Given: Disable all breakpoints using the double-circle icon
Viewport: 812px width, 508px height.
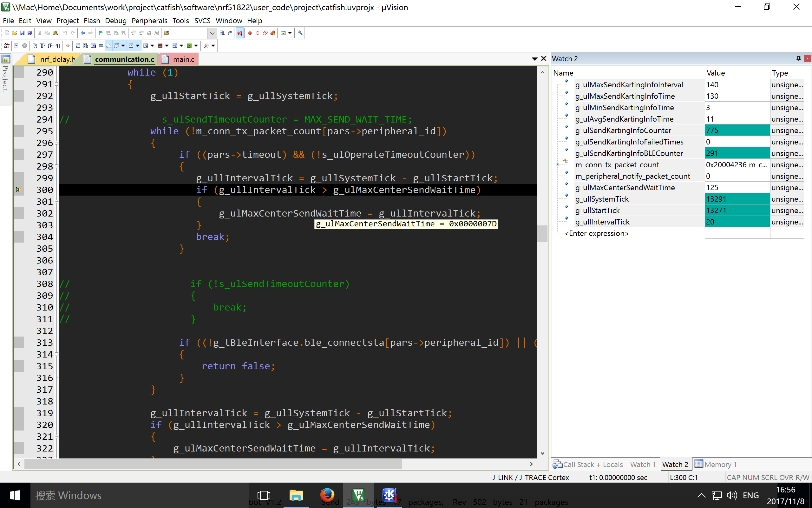Looking at the screenshot, I should pyautogui.click(x=265, y=33).
